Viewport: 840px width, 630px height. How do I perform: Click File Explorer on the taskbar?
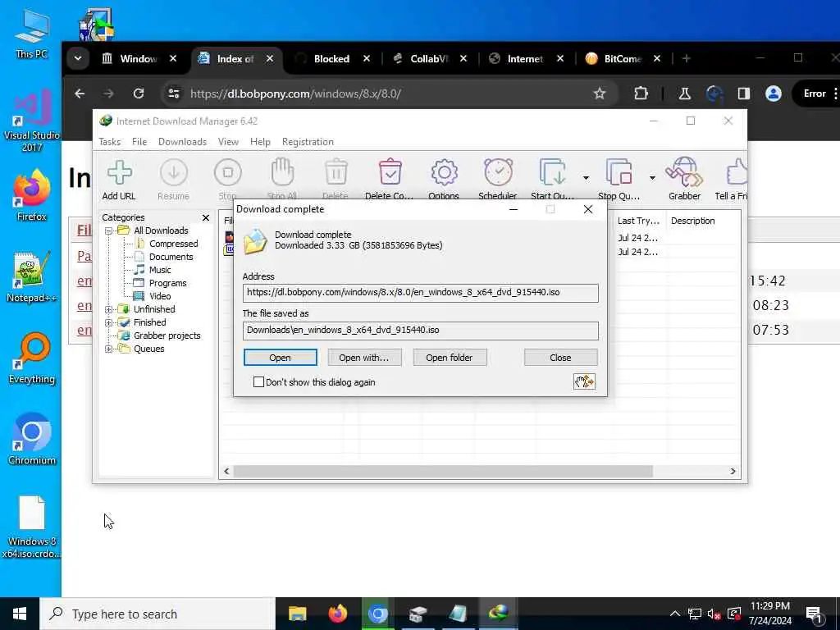[x=297, y=614]
